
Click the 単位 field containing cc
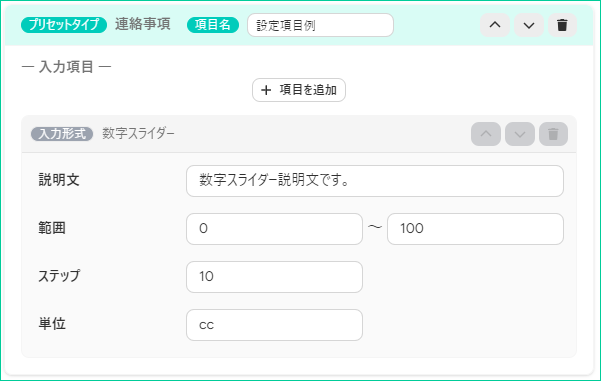[274, 325]
